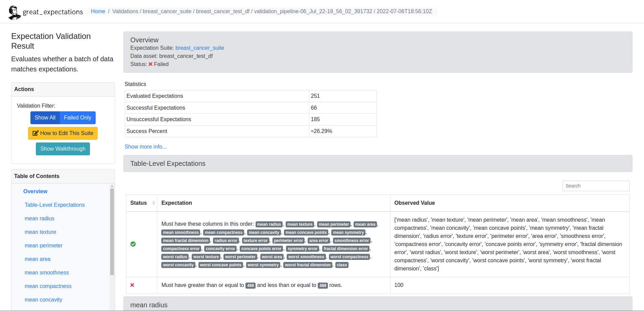Toggle the Show All validation filter

click(x=45, y=117)
